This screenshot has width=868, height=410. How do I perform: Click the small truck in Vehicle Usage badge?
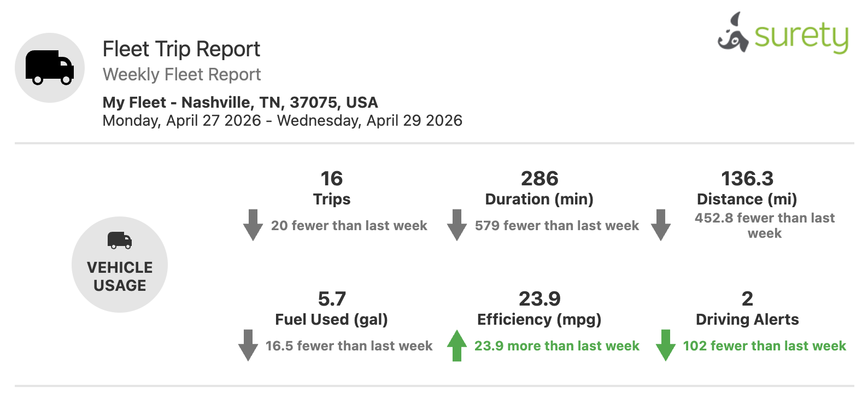click(x=120, y=241)
